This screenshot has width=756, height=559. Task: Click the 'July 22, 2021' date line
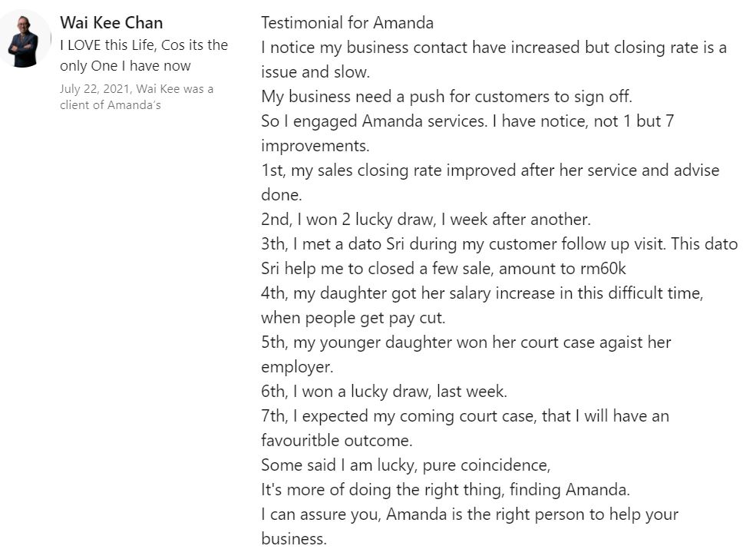137,89
